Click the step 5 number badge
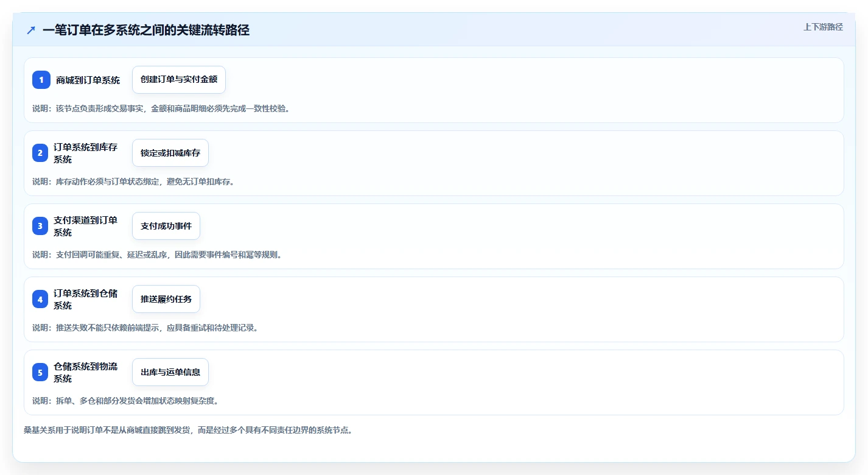 coord(40,372)
